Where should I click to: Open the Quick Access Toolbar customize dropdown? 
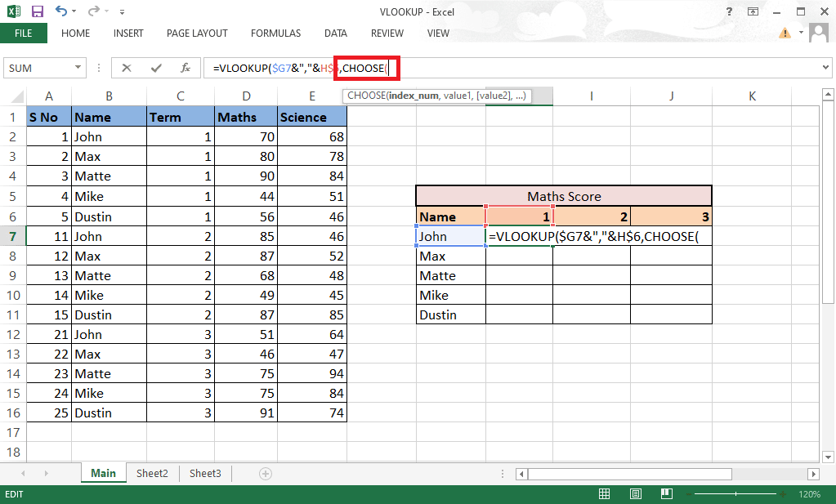tap(123, 11)
